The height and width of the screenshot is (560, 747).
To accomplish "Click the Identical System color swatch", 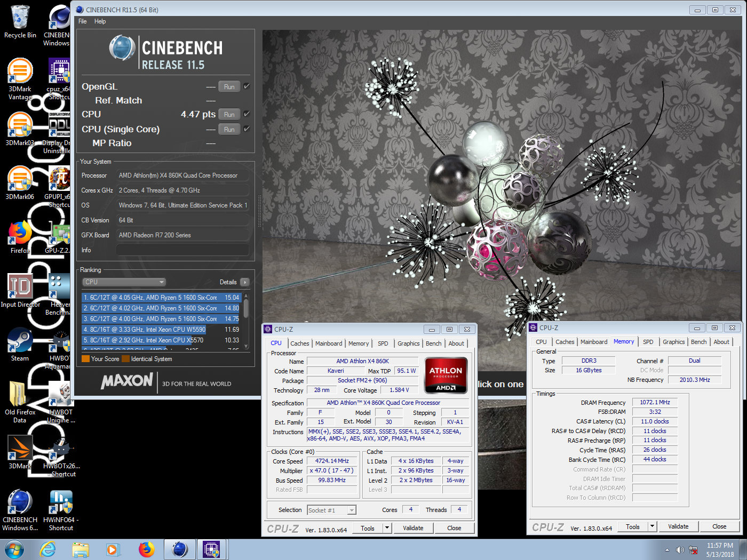I will pyautogui.click(x=125, y=359).
